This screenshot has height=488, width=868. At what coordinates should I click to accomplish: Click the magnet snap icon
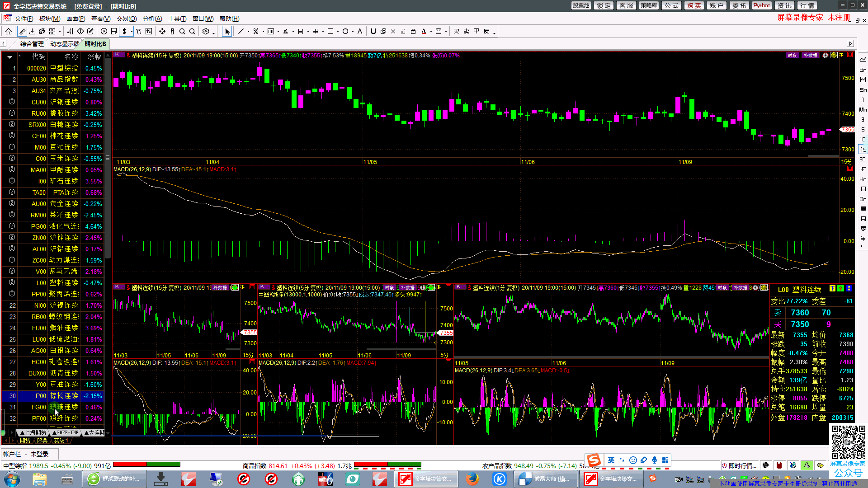click(373, 31)
